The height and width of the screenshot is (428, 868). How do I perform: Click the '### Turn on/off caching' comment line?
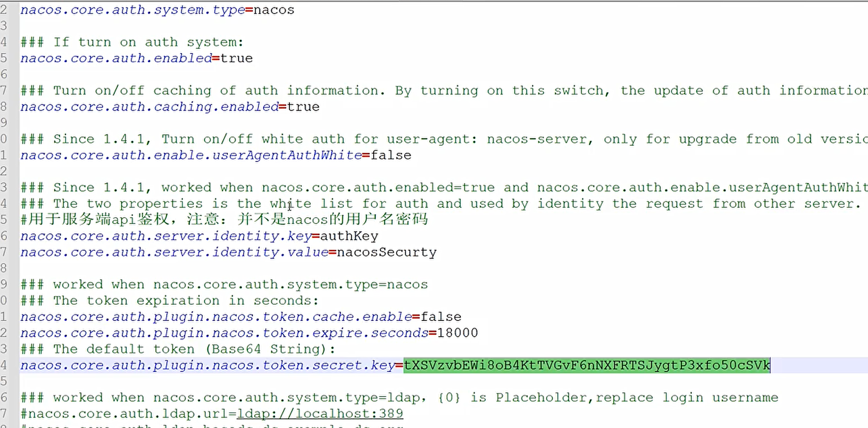tap(444, 91)
